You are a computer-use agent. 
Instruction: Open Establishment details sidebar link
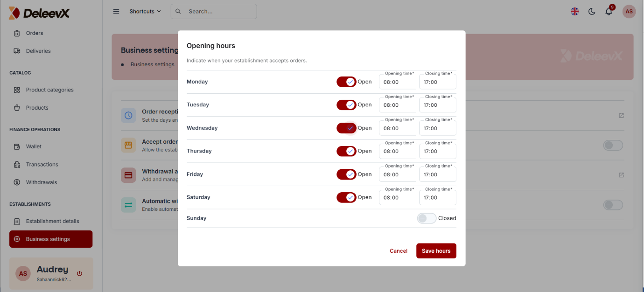click(51, 221)
